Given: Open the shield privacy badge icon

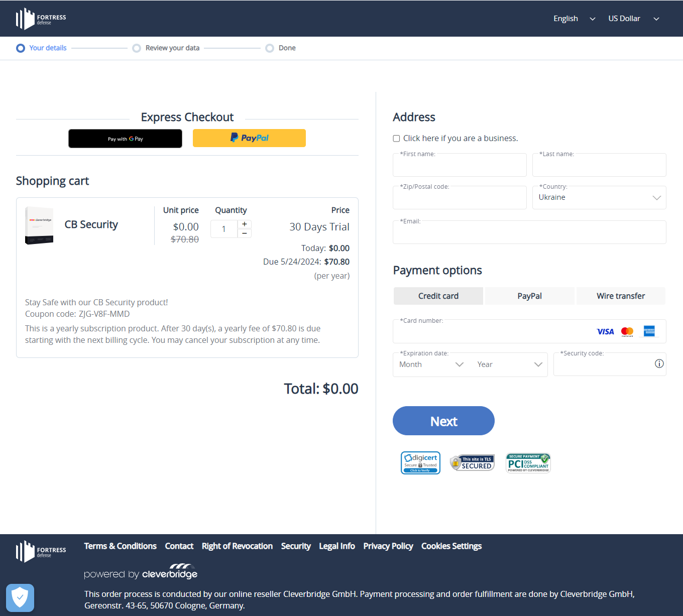Looking at the screenshot, I should 20,597.
